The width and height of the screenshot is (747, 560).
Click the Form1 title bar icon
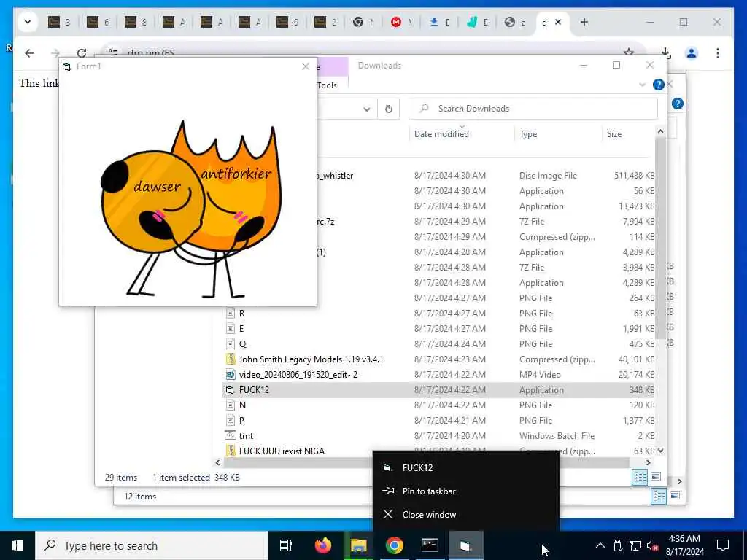click(66, 66)
